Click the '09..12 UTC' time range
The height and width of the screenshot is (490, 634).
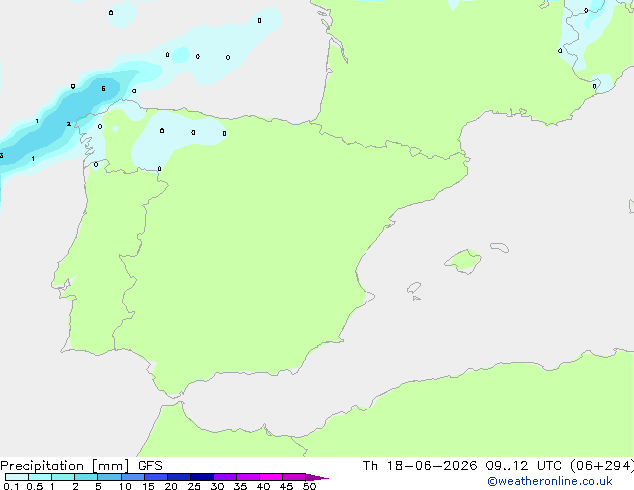tap(524, 466)
